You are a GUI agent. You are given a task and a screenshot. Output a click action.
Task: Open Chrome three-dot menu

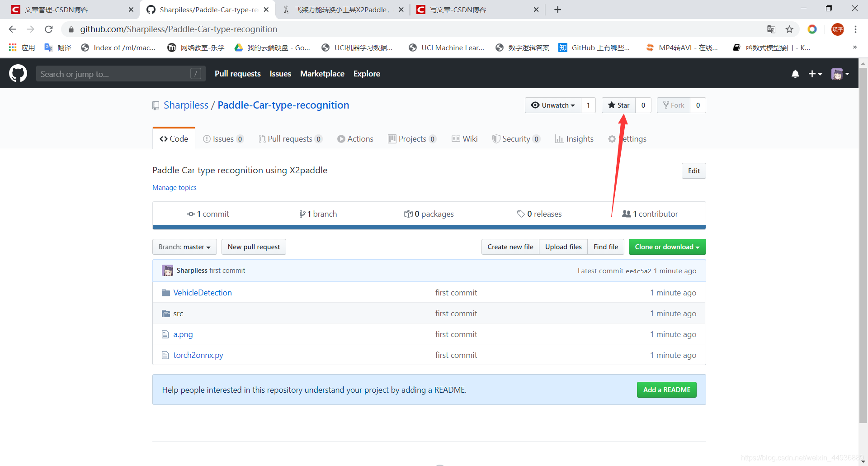pyautogui.click(x=855, y=29)
